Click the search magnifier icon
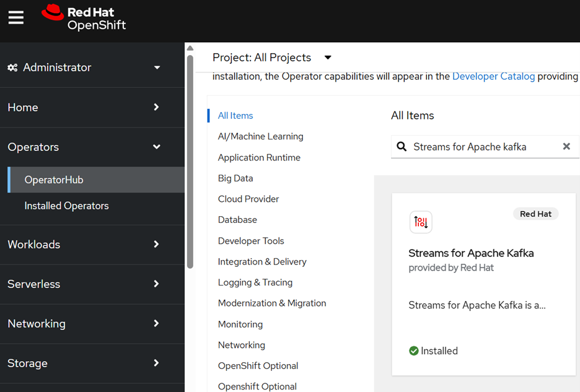The image size is (580, 392). coord(402,147)
